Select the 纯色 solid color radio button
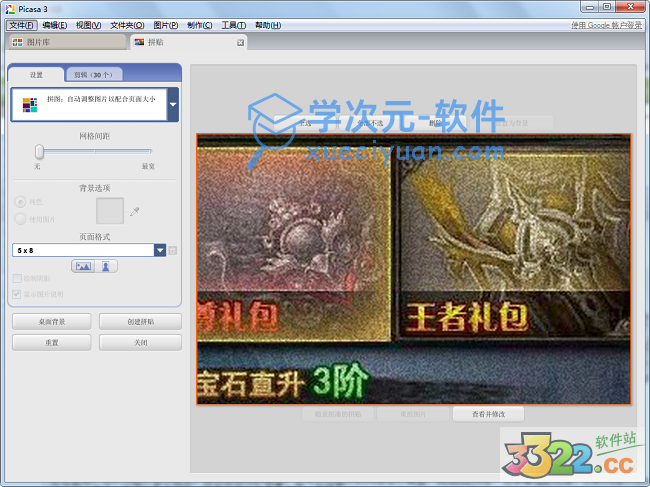Viewport: 650px width, 487px height. point(20,202)
